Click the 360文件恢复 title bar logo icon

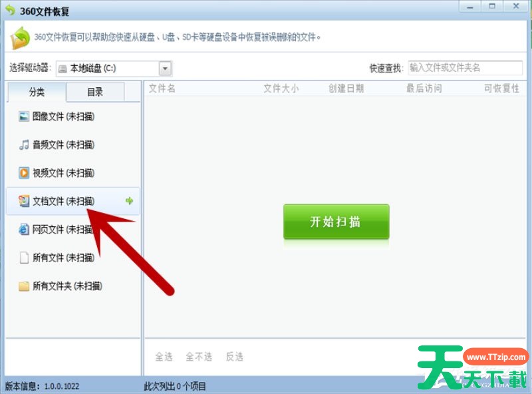coord(11,10)
